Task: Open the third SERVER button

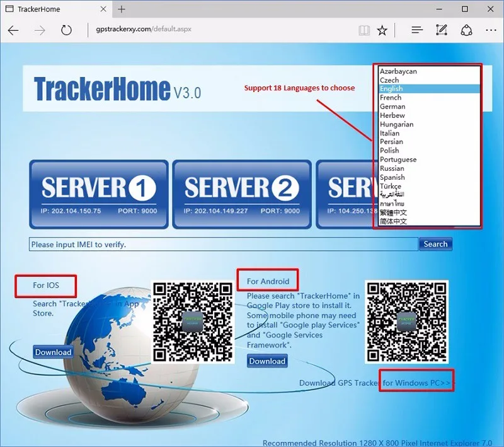Action: (x=345, y=194)
